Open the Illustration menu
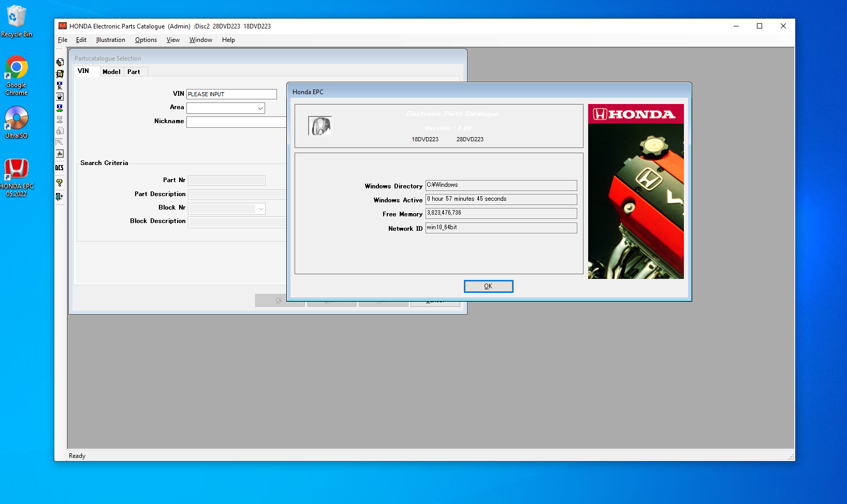The width and height of the screenshot is (847, 504). 110,40
